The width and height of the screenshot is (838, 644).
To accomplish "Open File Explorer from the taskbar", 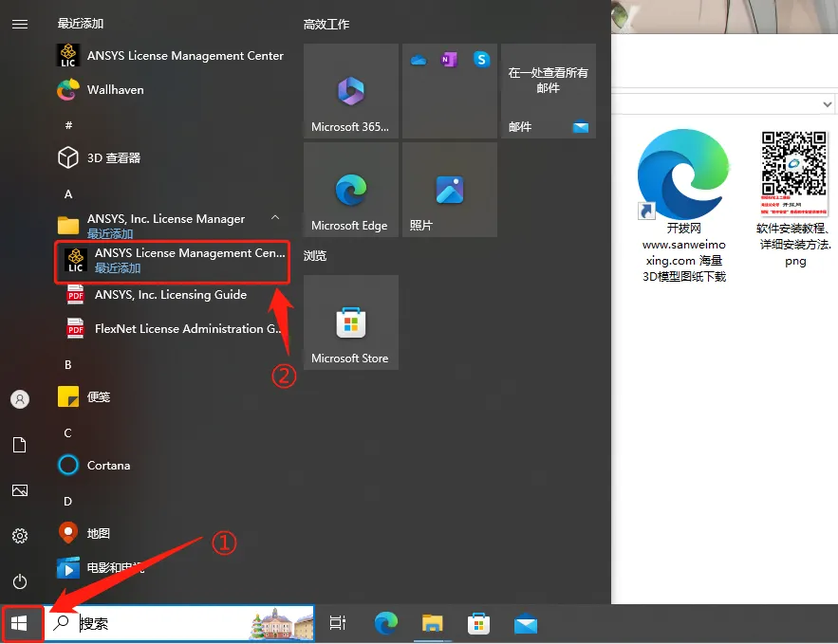I will click(433, 623).
